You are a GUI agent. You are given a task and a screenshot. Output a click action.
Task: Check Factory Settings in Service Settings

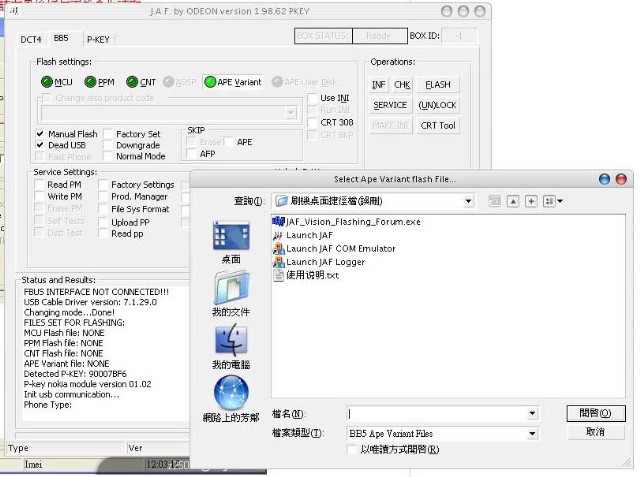pos(103,184)
